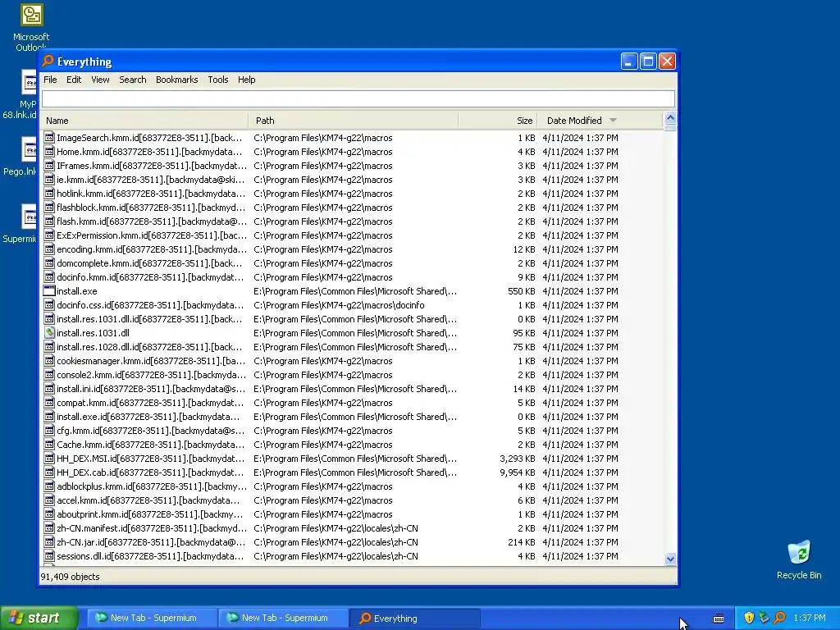Select the sessions.dll file name

pyautogui.click(x=150, y=556)
